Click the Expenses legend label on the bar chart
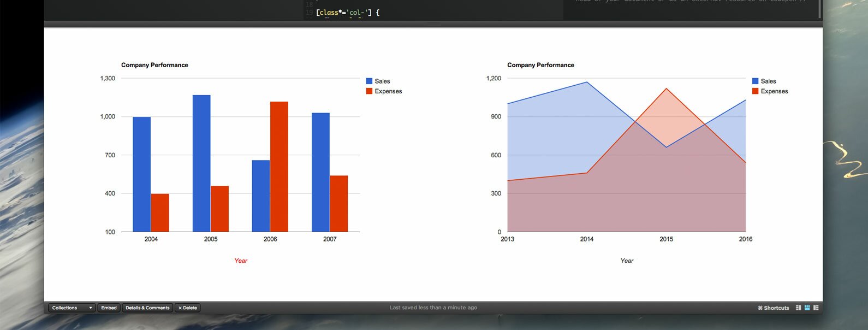 388,91
